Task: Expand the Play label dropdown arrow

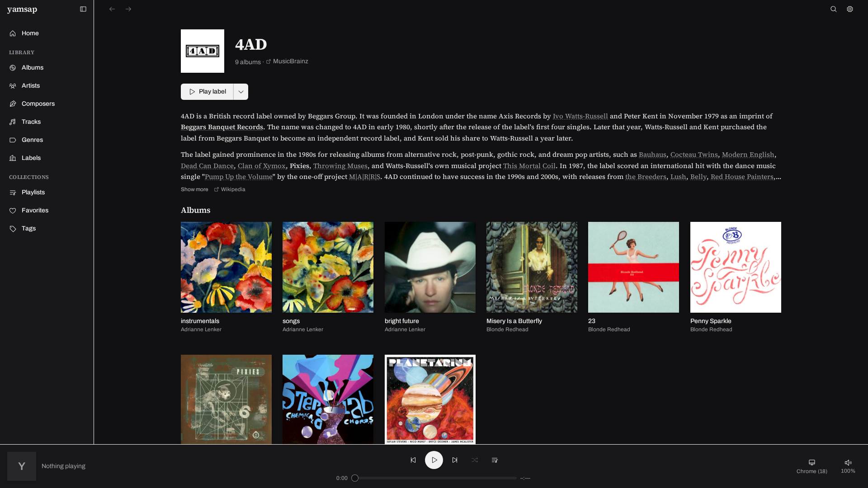Action: 241,92
